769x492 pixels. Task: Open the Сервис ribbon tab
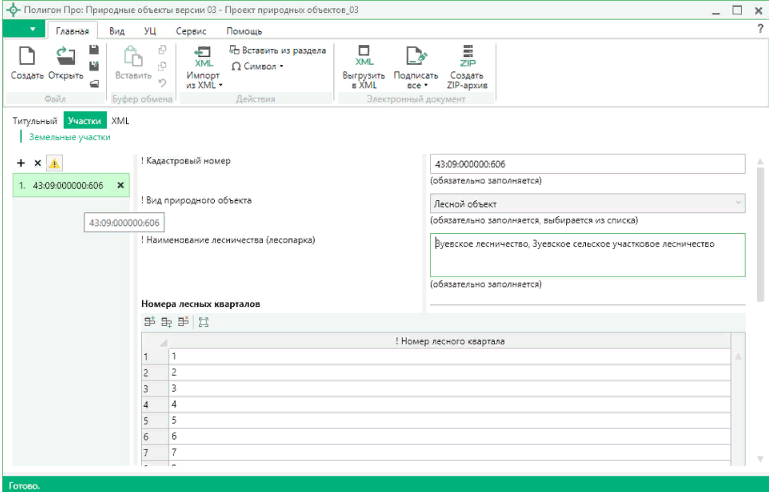[x=191, y=31]
